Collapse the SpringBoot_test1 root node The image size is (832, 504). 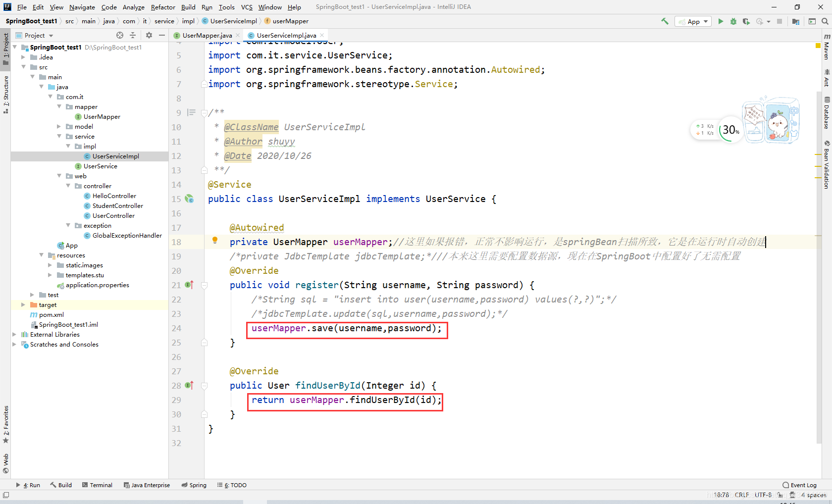pyautogui.click(x=15, y=47)
